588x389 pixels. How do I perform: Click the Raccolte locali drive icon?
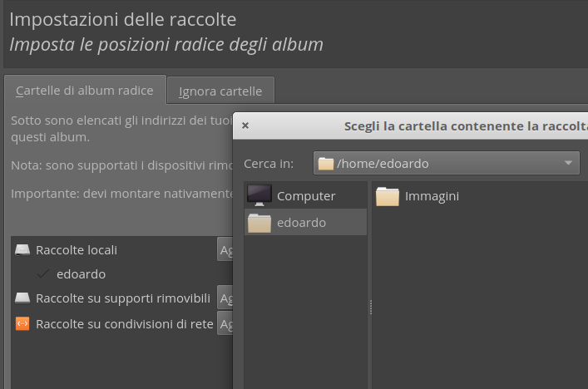(22, 249)
